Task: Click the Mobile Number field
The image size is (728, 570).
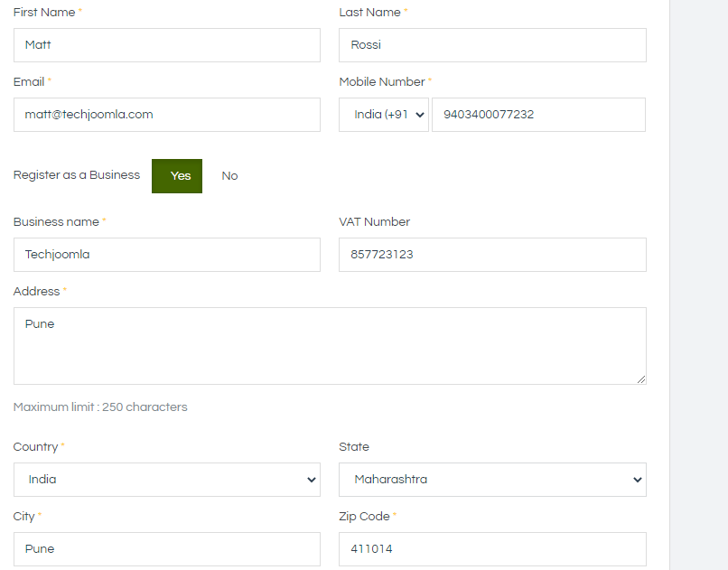Action: [538, 115]
